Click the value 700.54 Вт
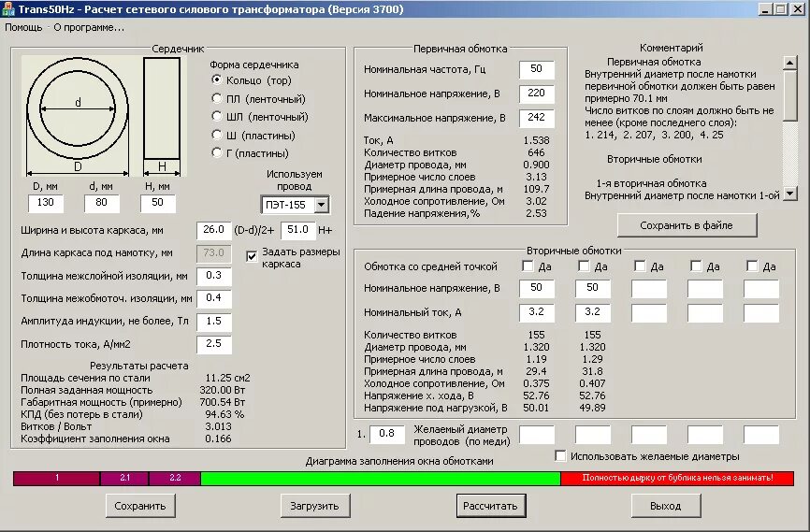This screenshot has height=532, width=810. coord(222,402)
